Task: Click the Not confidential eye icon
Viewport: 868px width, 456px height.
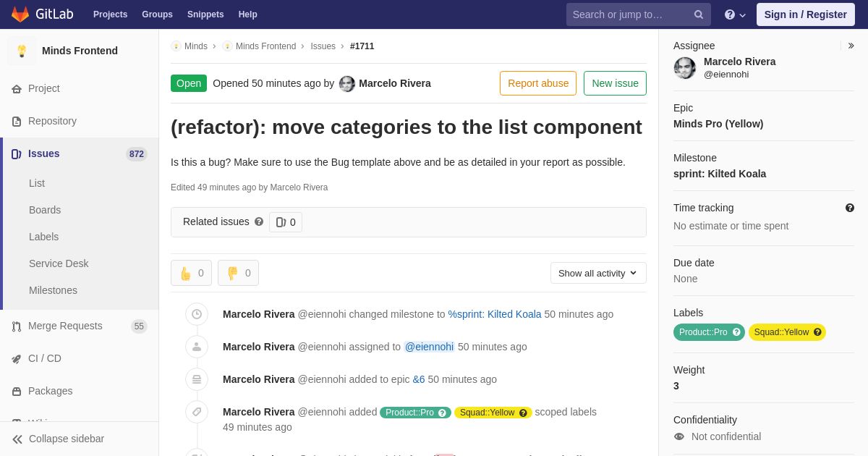Action: (x=679, y=436)
